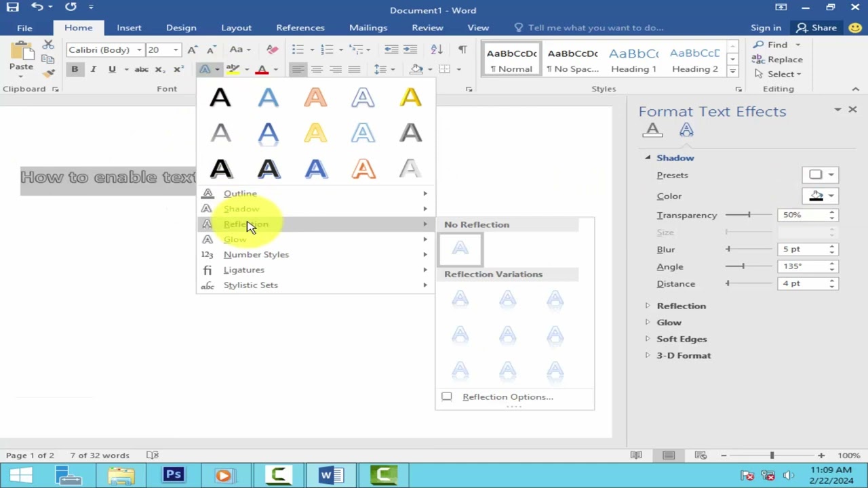This screenshot has width=868, height=488.
Task: Select the Text Effects tab icon in pane
Action: [x=686, y=130]
